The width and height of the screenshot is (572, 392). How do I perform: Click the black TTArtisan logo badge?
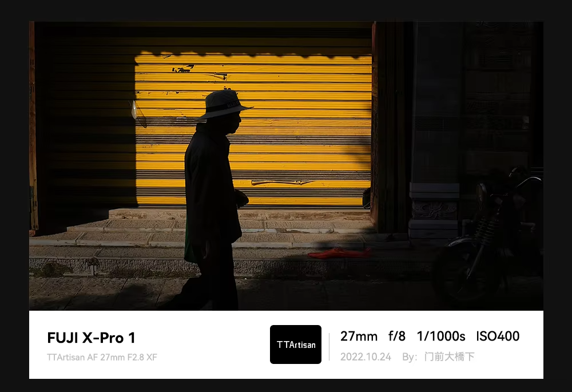click(296, 344)
